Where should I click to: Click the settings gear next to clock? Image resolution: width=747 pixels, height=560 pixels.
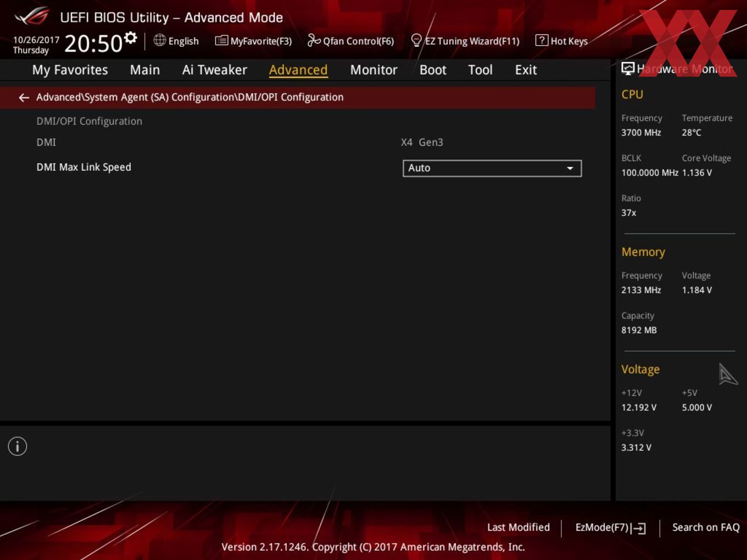pos(131,37)
